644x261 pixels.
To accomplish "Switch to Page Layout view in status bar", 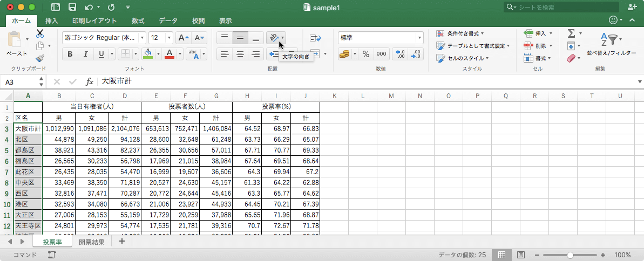I will pyautogui.click(x=520, y=255).
